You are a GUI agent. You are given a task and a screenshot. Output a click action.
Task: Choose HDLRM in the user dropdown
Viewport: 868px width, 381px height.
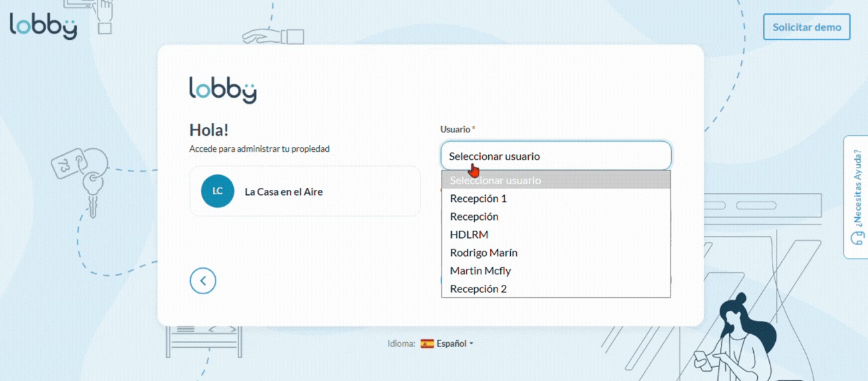coord(469,235)
